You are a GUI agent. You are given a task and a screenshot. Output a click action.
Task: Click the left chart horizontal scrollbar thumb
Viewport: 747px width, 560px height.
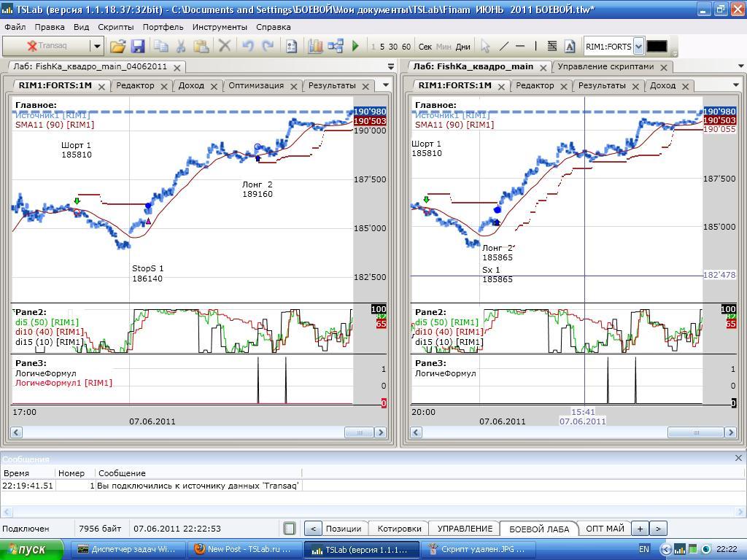click(x=359, y=432)
